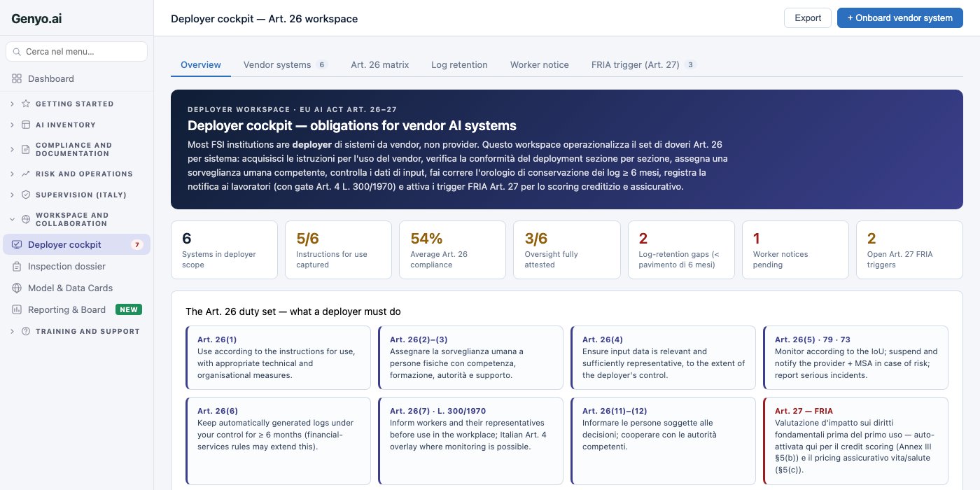Screen dimensions: 980x490
Task: Expand the Training and Support chevron
Action: pyautogui.click(x=12, y=331)
